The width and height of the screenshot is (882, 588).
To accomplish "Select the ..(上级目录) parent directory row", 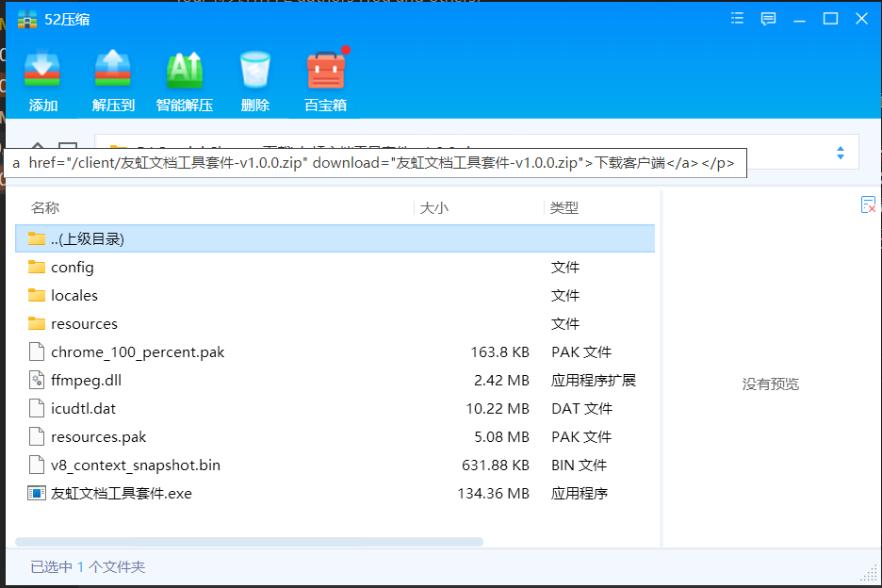I will 88,239.
